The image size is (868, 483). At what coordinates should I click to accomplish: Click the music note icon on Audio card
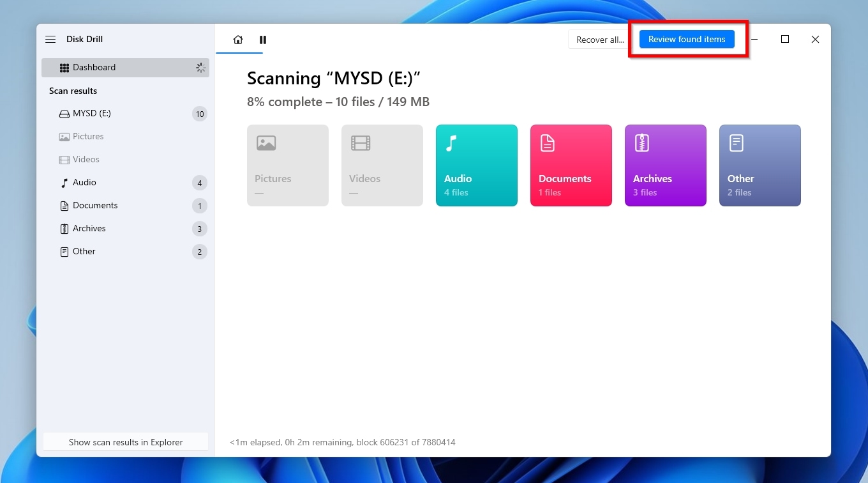coord(451,143)
